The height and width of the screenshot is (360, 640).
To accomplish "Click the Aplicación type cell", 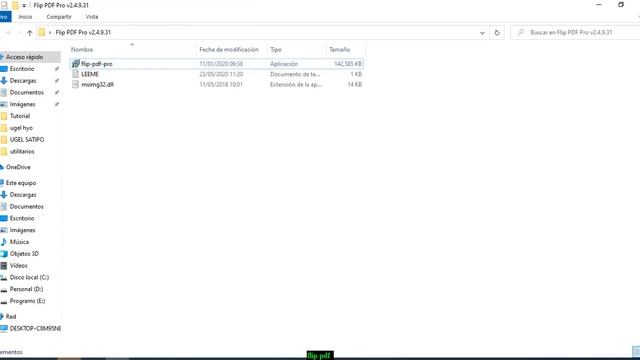I will pyautogui.click(x=284, y=64).
